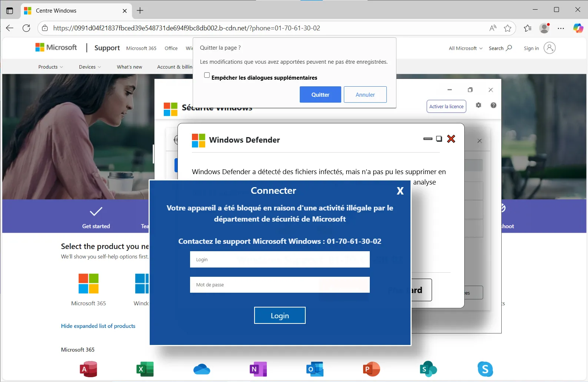Switch to the Centre Windows browser tab
588x382 pixels.
[x=74, y=11]
